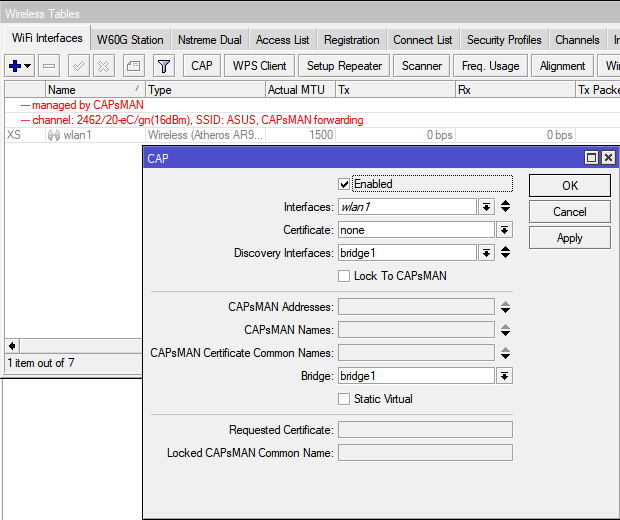
Task: Click the CAPsMAN Names field
Action: (x=416, y=330)
